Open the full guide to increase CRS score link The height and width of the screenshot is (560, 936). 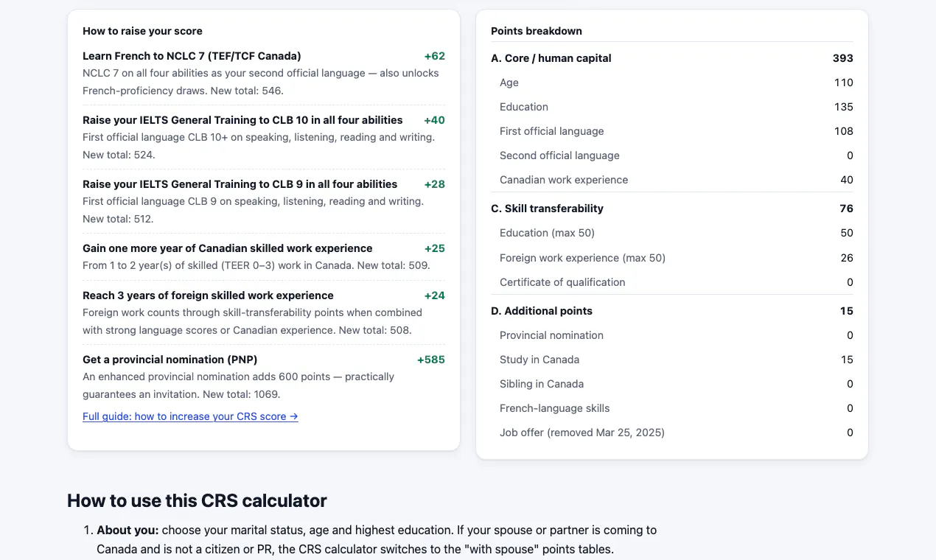point(190,416)
